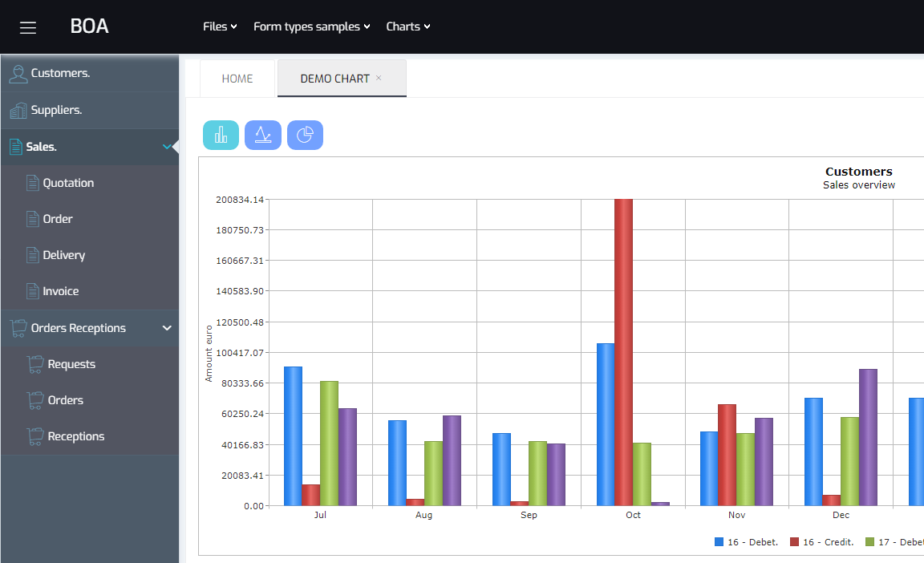Click the green September bar
The height and width of the screenshot is (563, 924).
coord(537,473)
